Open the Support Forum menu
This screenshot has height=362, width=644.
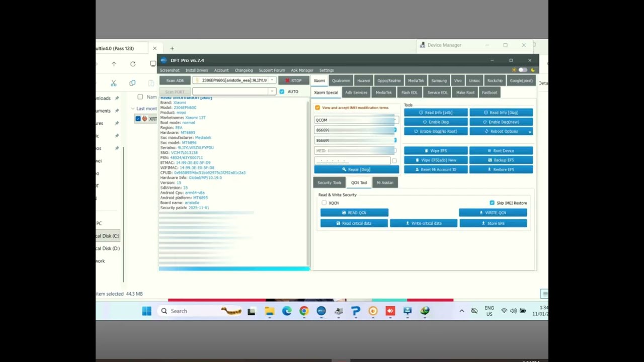pos(272,70)
